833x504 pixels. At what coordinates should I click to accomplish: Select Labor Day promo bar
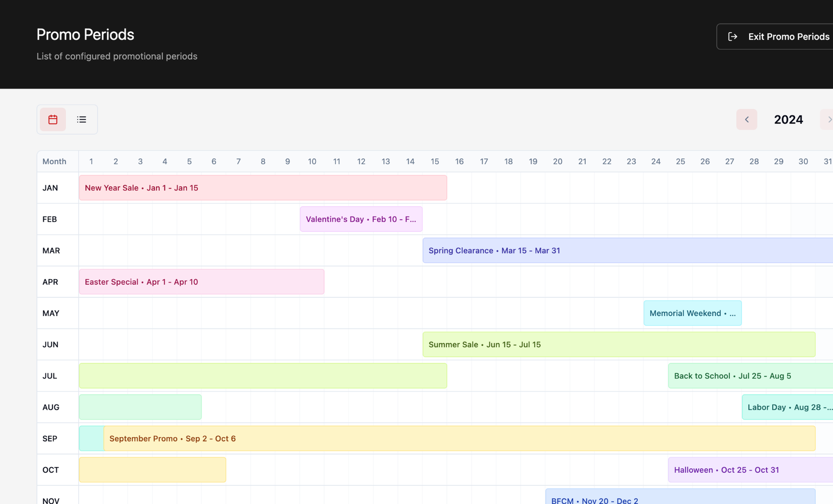tap(787, 407)
